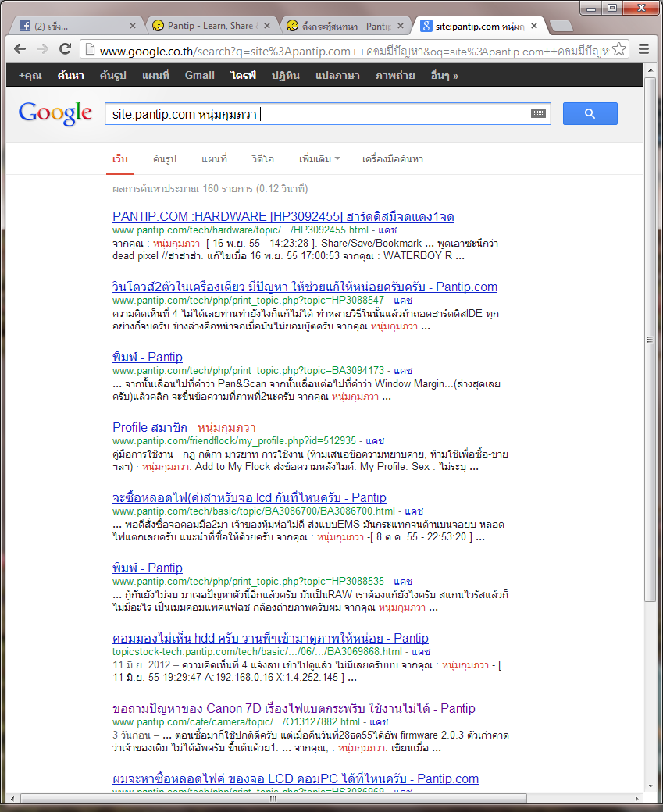Open a new tab with the new-tab button
This screenshot has height=812, width=663.
point(561,26)
